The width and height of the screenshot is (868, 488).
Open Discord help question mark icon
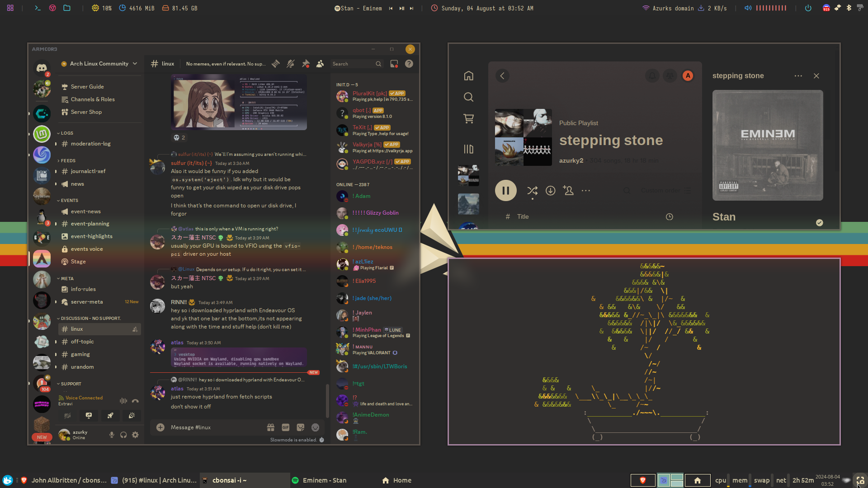409,64
